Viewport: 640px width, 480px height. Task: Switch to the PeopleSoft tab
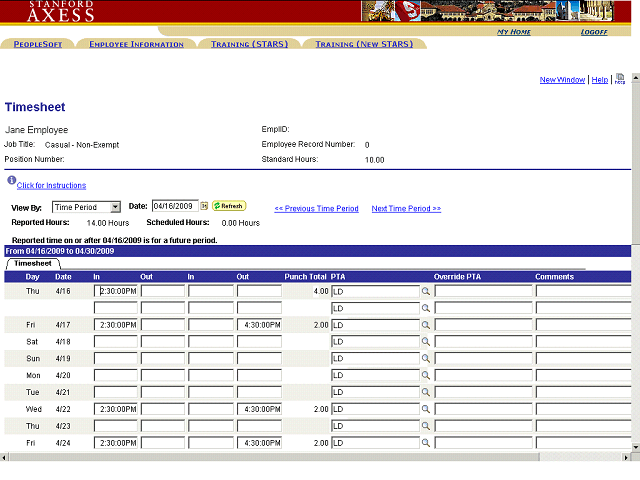[x=37, y=44]
